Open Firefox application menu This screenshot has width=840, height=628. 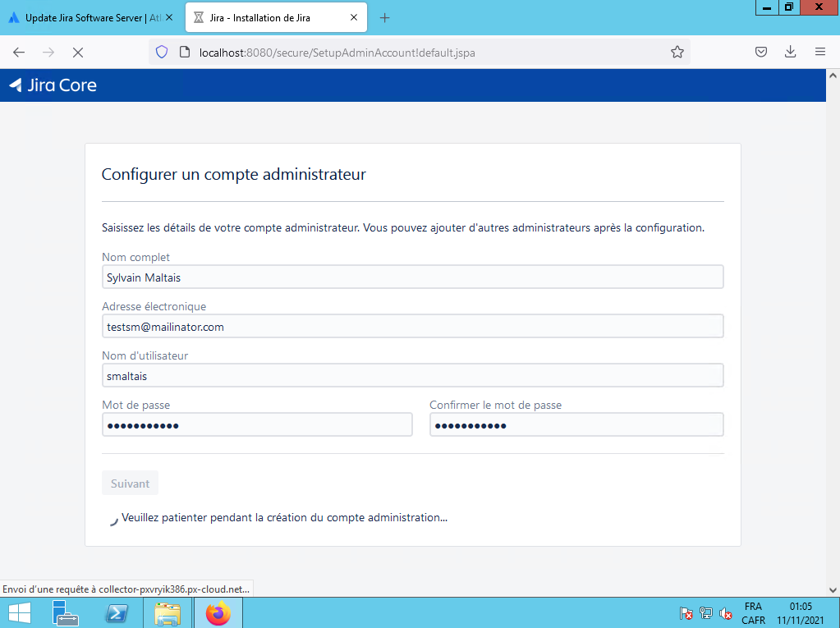[819, 52]
